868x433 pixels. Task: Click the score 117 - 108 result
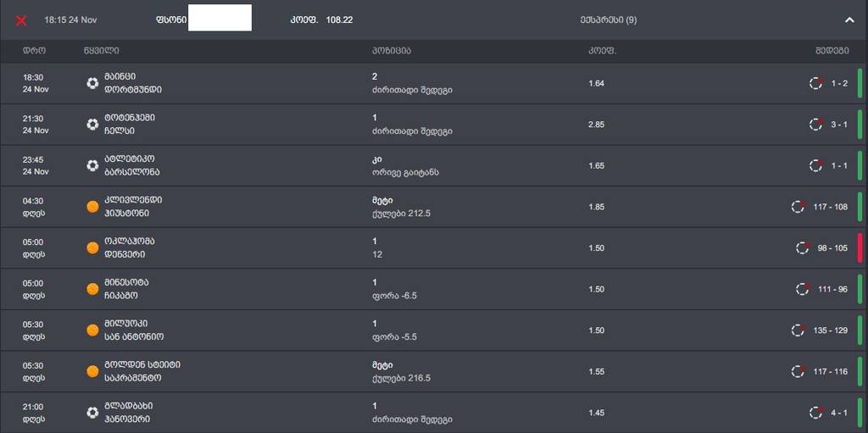[x=831, y=207]
